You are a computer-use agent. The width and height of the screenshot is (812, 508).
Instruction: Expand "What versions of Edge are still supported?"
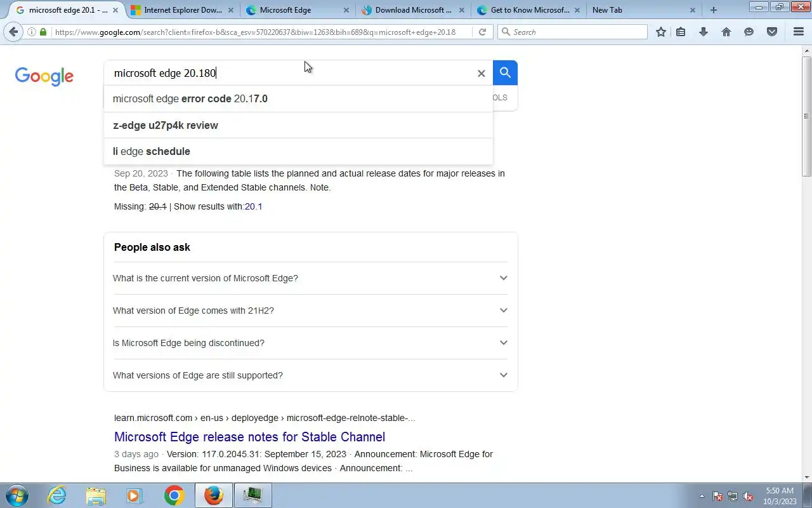tap(311, 375)
